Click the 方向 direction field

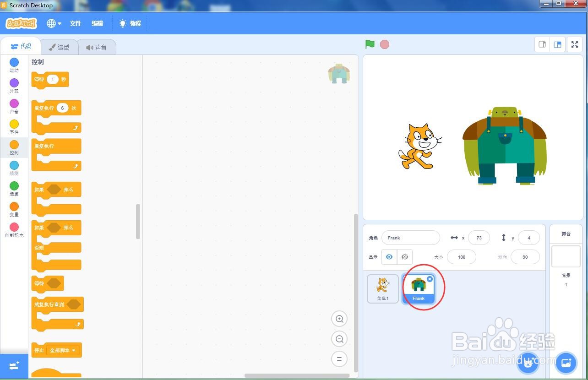pyautogui.click(x=525, y=257)
